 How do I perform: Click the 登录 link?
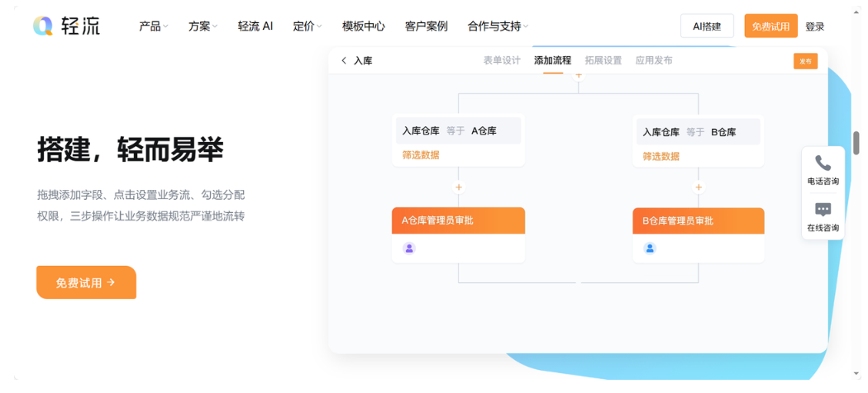815,26
